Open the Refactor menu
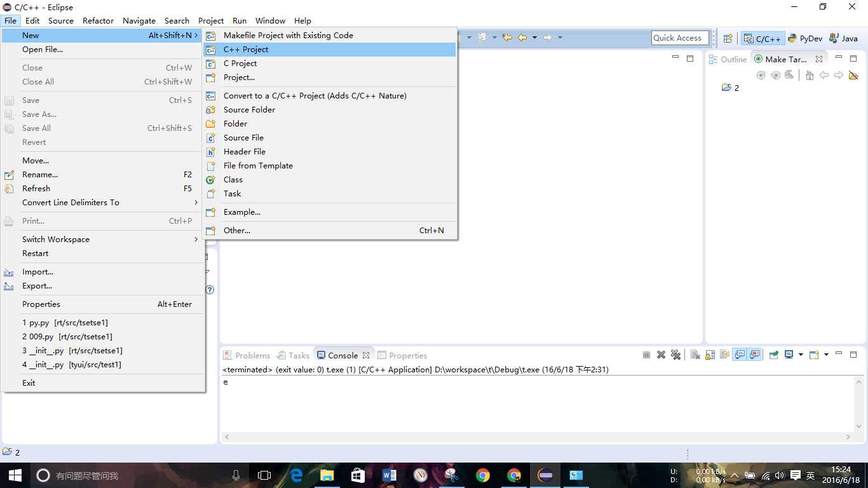The height and width of the screenshot is (488, 868). [x=98, y=20]
